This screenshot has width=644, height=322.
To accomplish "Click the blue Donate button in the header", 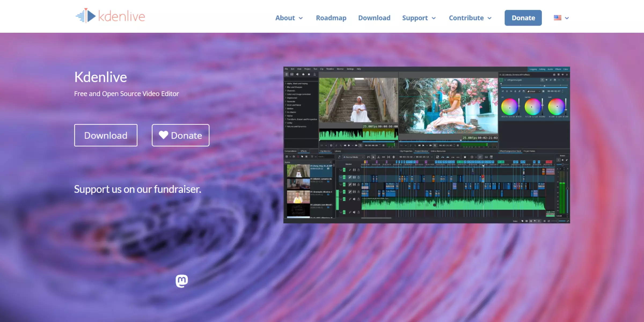I will point(523,18).
